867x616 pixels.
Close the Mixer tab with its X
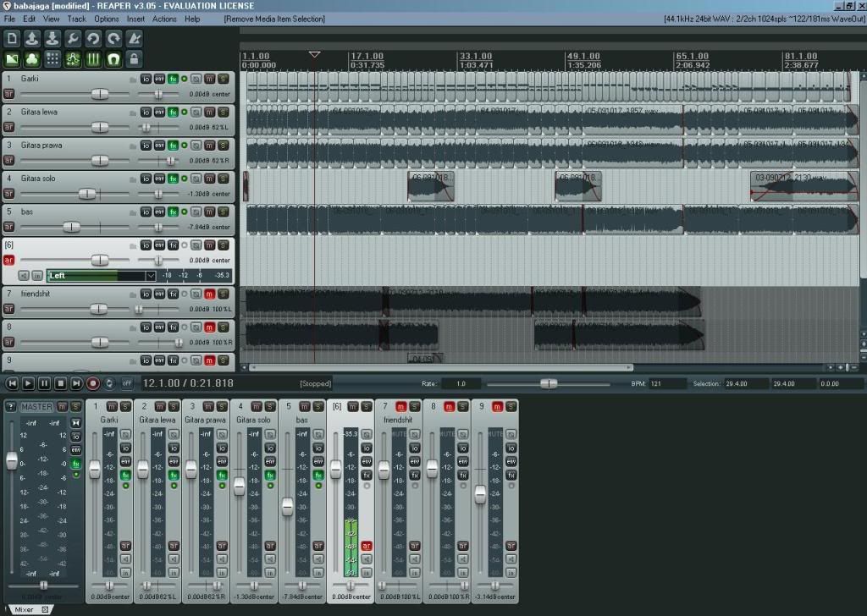coord(45,609)
